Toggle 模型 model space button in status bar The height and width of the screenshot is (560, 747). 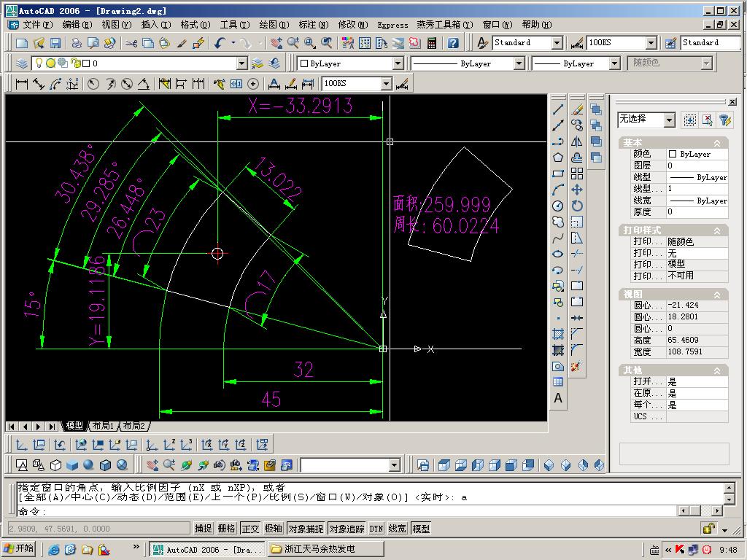tap(421, 529)
